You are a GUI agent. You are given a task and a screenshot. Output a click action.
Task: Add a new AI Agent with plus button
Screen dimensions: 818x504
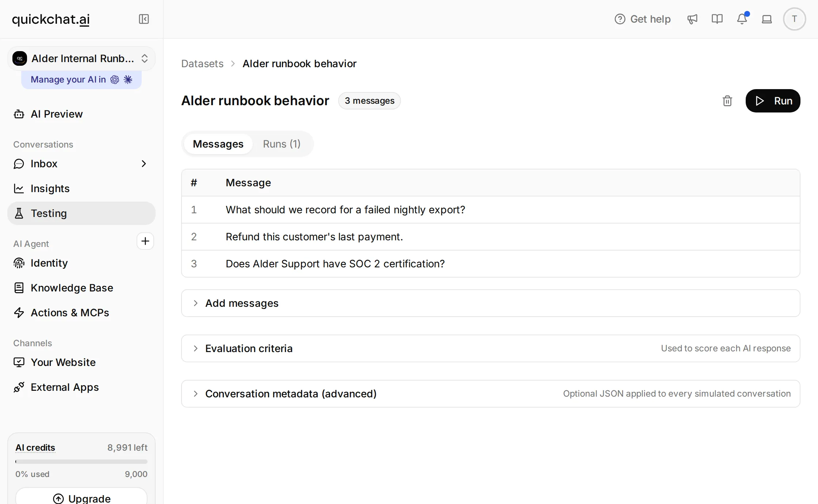click(145, 241)
